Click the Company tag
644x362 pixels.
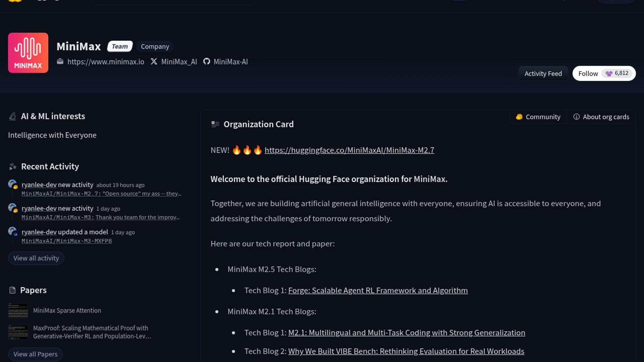[x=155, y=46]
